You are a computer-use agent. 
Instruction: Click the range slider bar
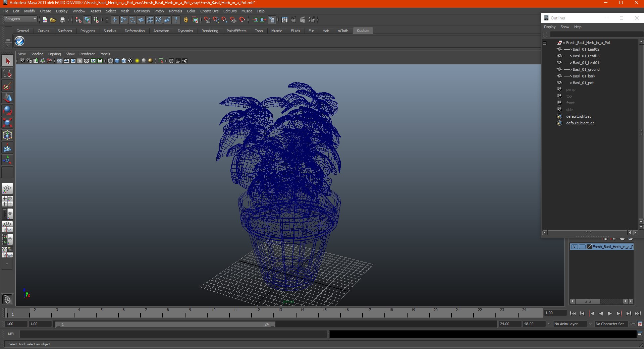[165, 324]
